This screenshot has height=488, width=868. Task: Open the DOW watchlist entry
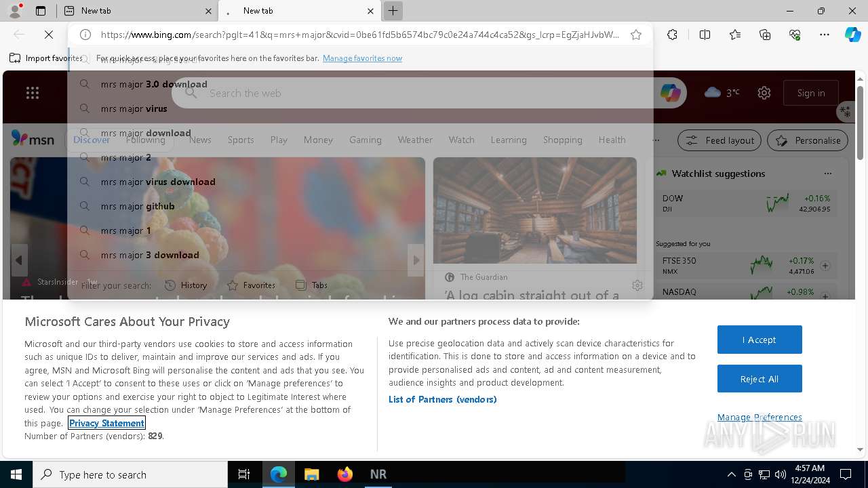pos(746,203)
